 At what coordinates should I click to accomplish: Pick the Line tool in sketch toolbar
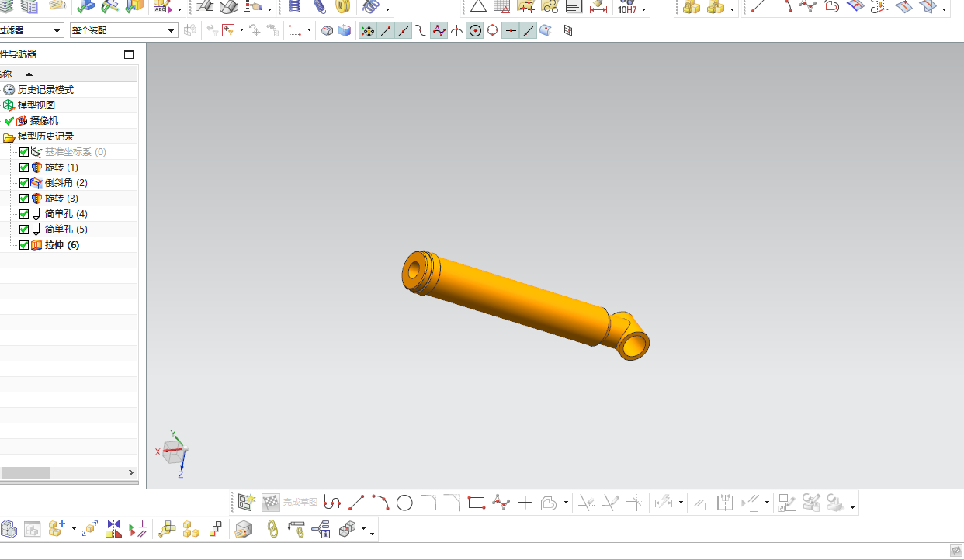[x=356, y=503]
